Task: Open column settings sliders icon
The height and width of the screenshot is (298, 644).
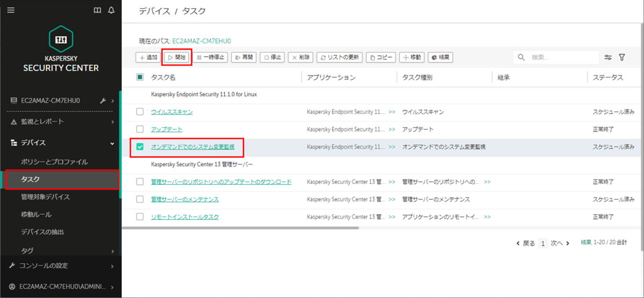Action: [x=608, y=57]
